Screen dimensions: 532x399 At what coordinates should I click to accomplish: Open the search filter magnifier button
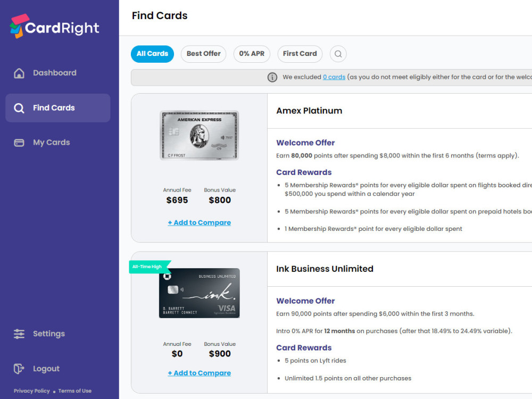pyautogui.click(x=338, y=54)
